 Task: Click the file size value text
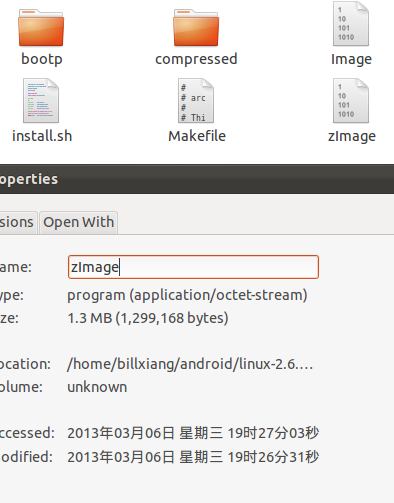click(148, 318)
